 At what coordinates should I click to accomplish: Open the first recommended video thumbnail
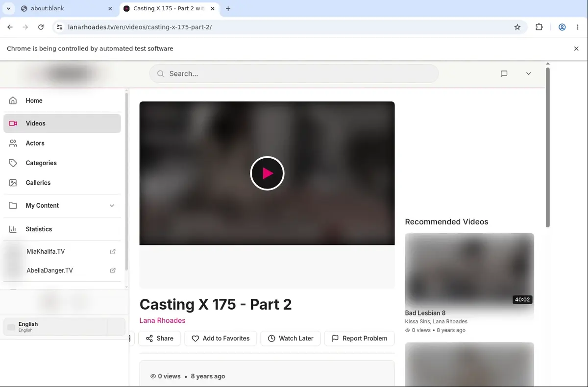(469, 270)
